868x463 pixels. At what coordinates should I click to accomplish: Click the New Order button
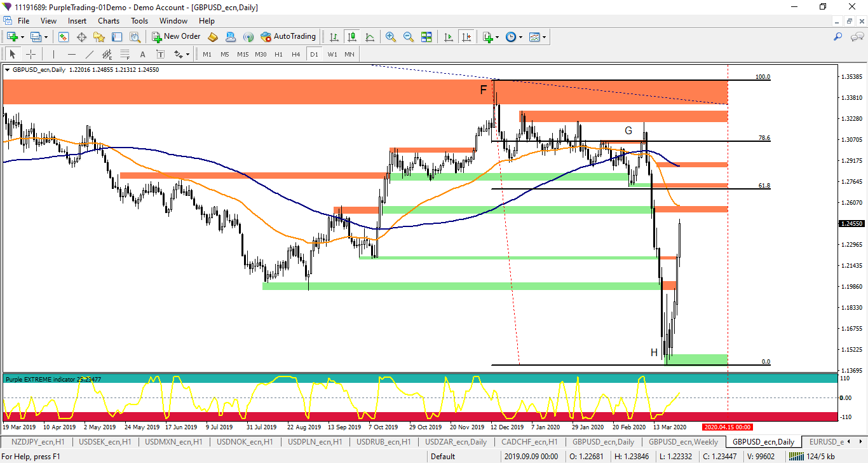176,37
